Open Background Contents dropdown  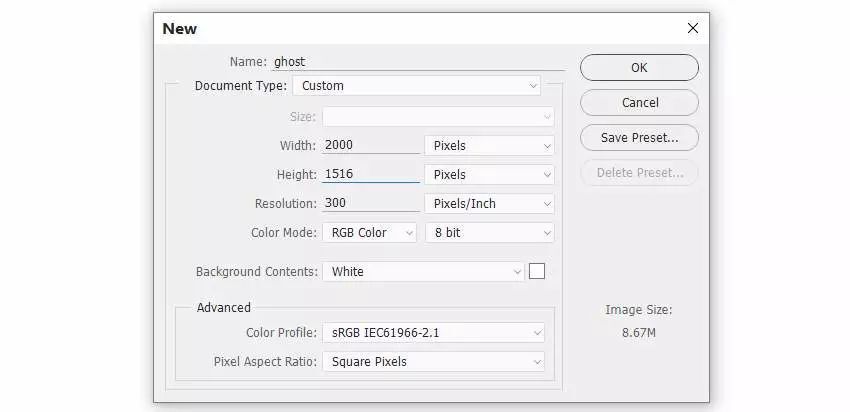click(x=423, y=271)
